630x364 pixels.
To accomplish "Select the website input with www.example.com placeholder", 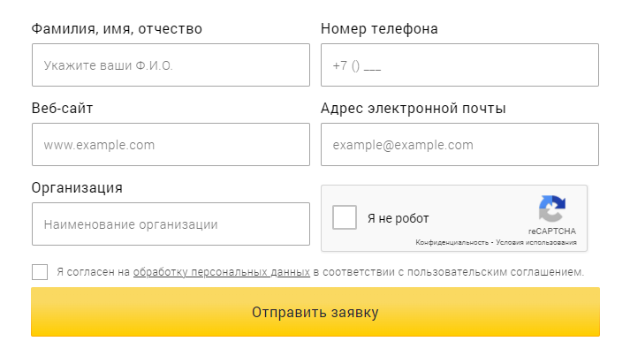I will [x=171, y=145].
